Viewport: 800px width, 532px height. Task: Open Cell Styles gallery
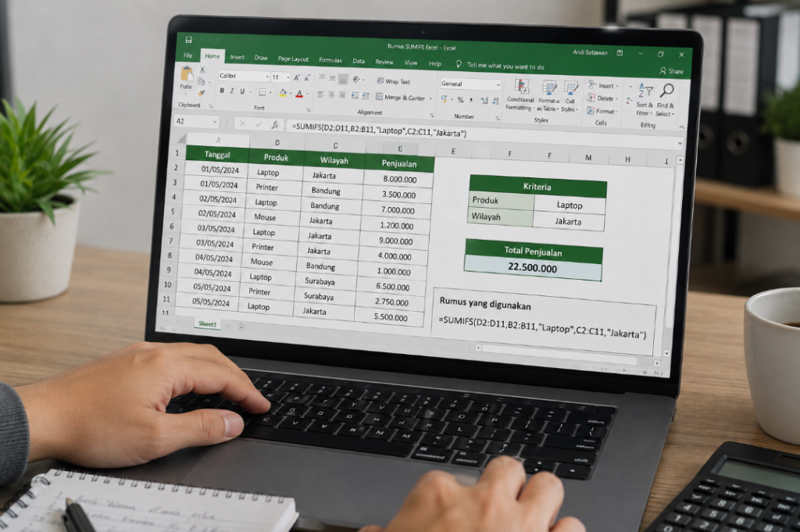point(570,97)
